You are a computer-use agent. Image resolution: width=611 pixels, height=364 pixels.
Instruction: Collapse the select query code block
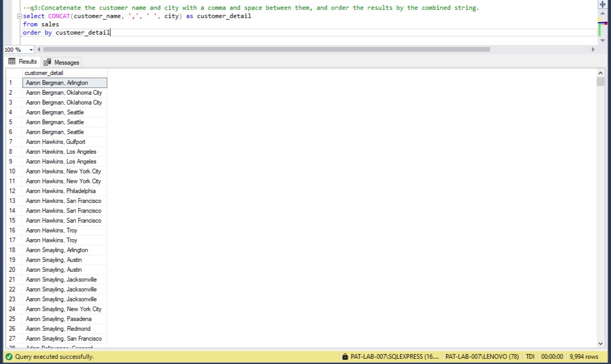tap(20, 17)
